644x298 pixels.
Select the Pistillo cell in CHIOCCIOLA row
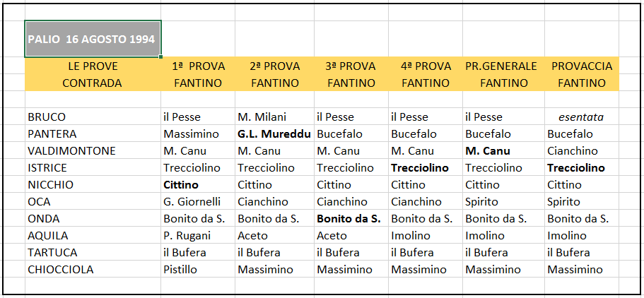(198, 269)
